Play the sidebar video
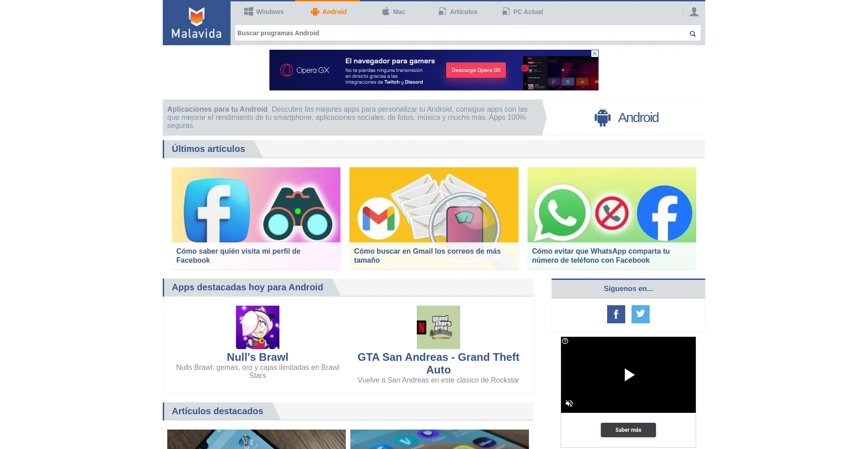 pyautogui.click(x=629, y=375)
